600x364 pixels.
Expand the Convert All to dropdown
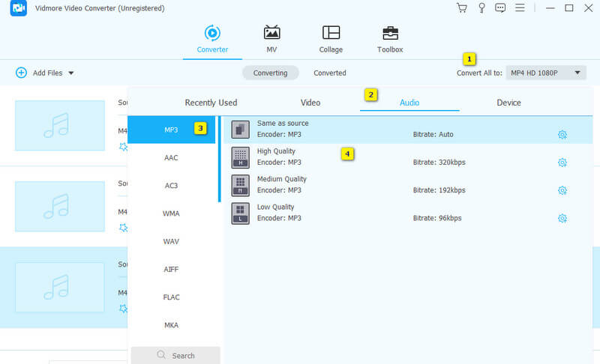pyautogui.click(x=545, y=73)
